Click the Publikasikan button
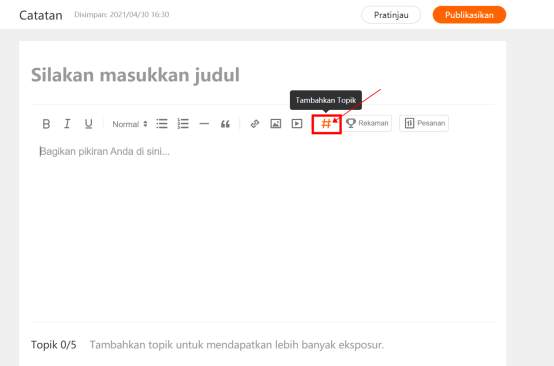 (x=469, y=15)
